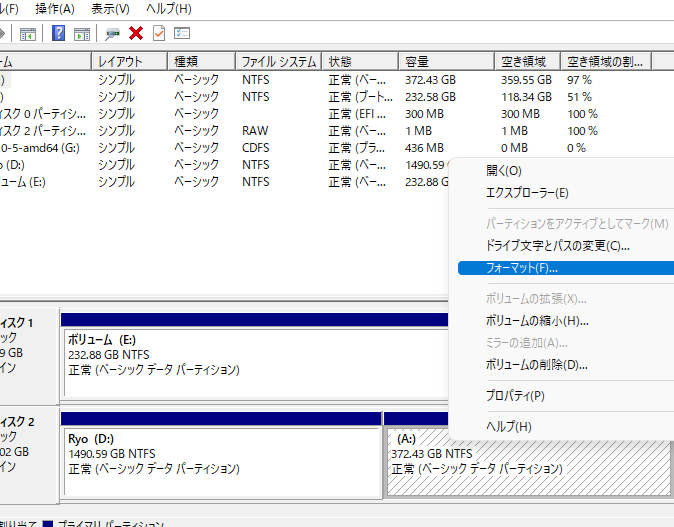The width and height of the screenshot is (674, 527).
Task: Choose ドライブ文字とパスの変更(C)... option
Action: point(557,246)
